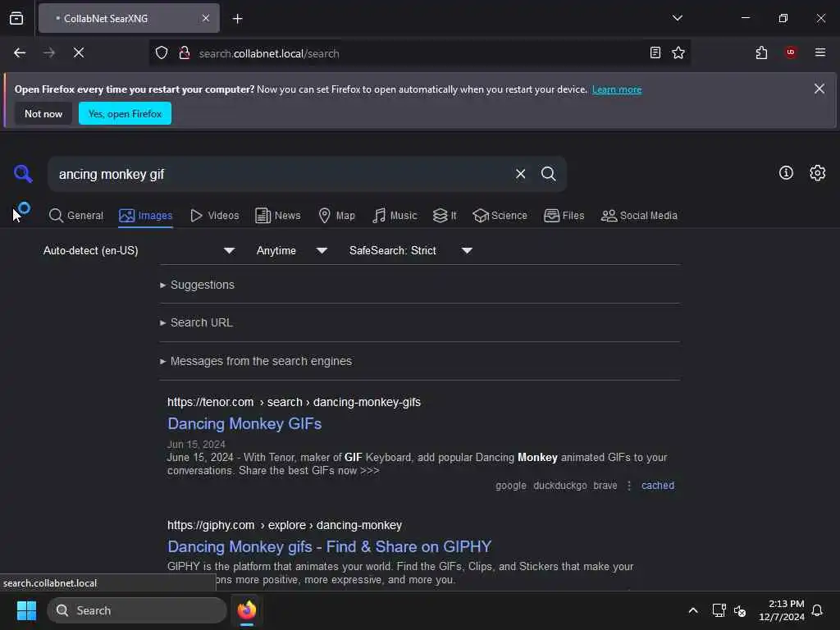Open the notifications bell in the taskbar
The height and width of the screenshot is (630, 840).
[x=817, y=610]
